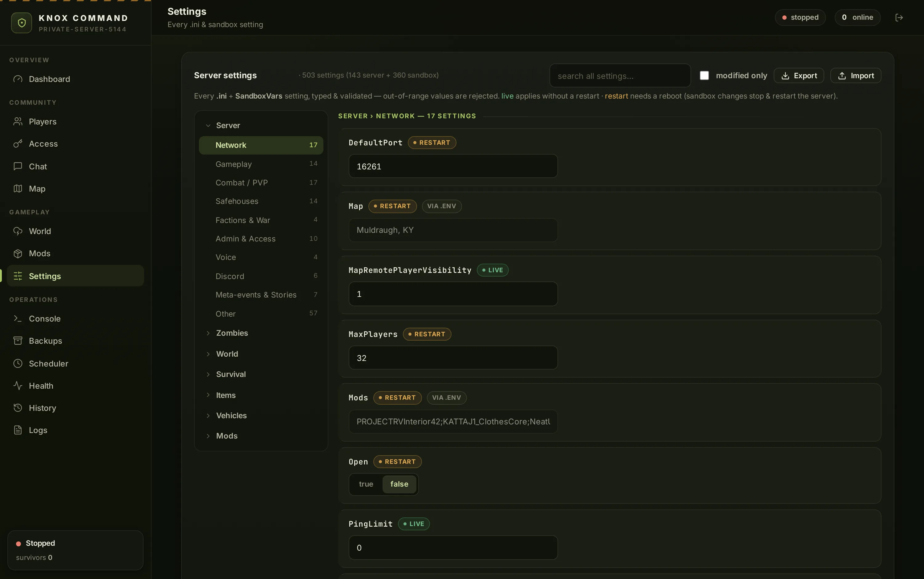The width and height of the screenshot is (924, 579).
Task: Open the Voice settings category
Action: coord(261,257)
